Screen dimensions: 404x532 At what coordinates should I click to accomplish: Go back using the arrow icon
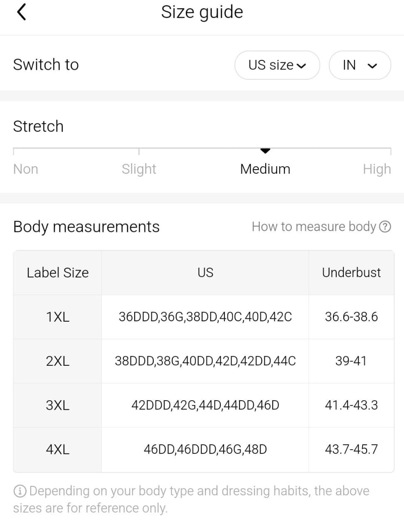[22, 12]
